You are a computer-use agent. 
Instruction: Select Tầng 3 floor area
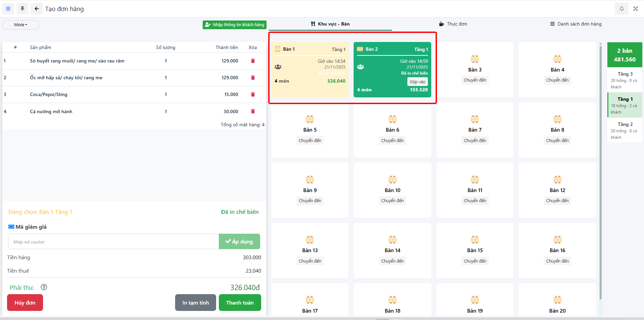pos(625,80)
